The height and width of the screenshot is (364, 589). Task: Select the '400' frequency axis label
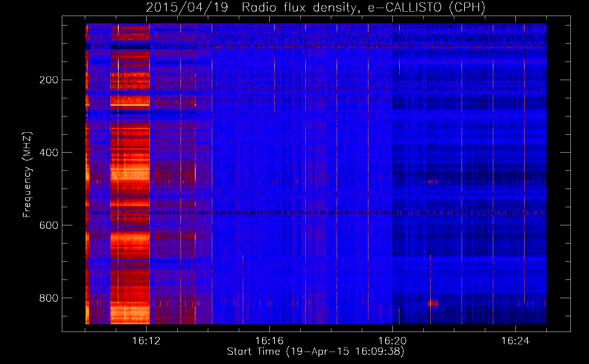click(x=49, y=153)
